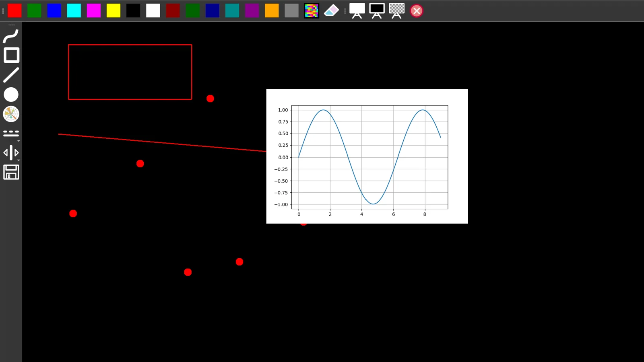The height and width of the screenshot is (362, 644).
Task: Pick the yellow color swatch
Action: [114, 10]
